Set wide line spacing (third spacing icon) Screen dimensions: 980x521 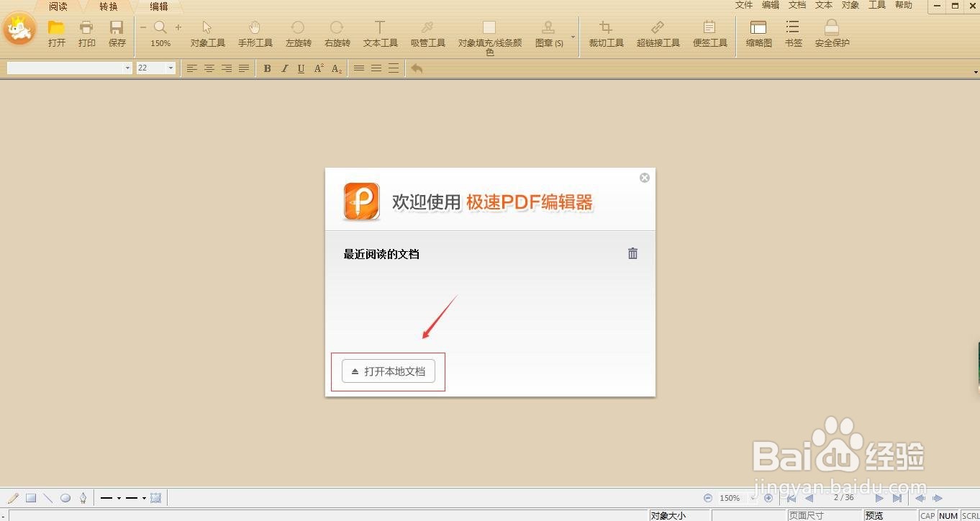(394, 68)
